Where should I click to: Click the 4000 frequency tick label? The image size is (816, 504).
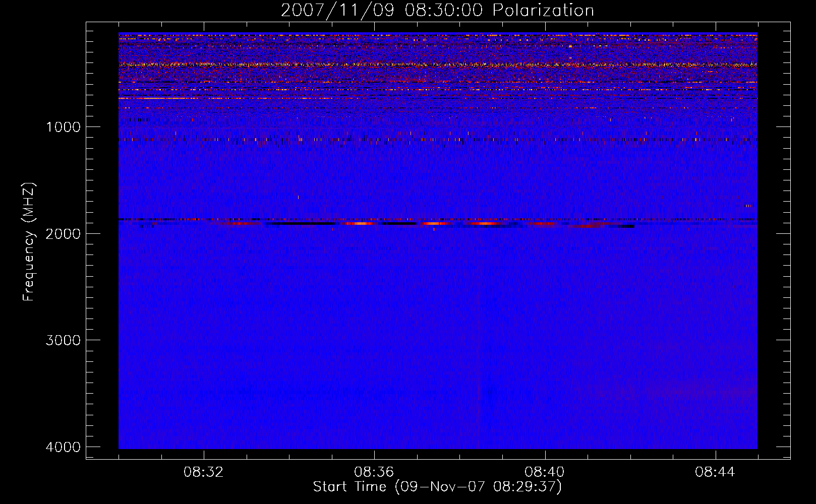pos(63,447)
